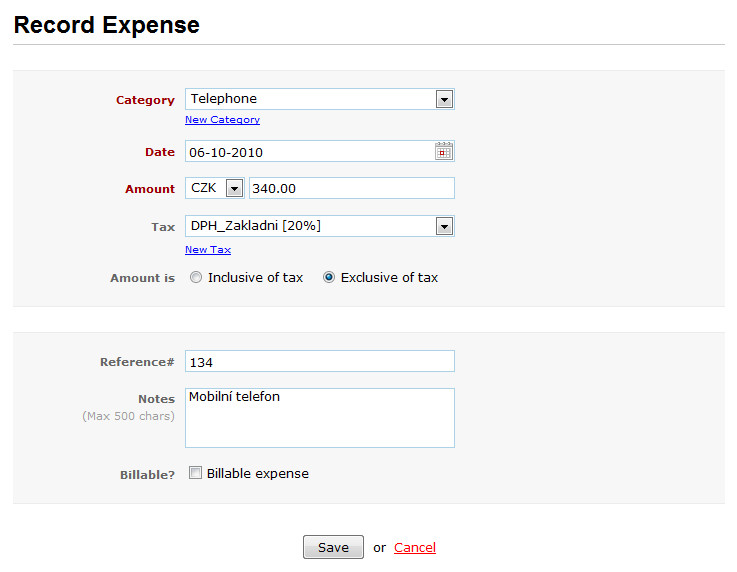Click the Amount is field label
This screenshot has height=572, width=737.
(142, 278)
